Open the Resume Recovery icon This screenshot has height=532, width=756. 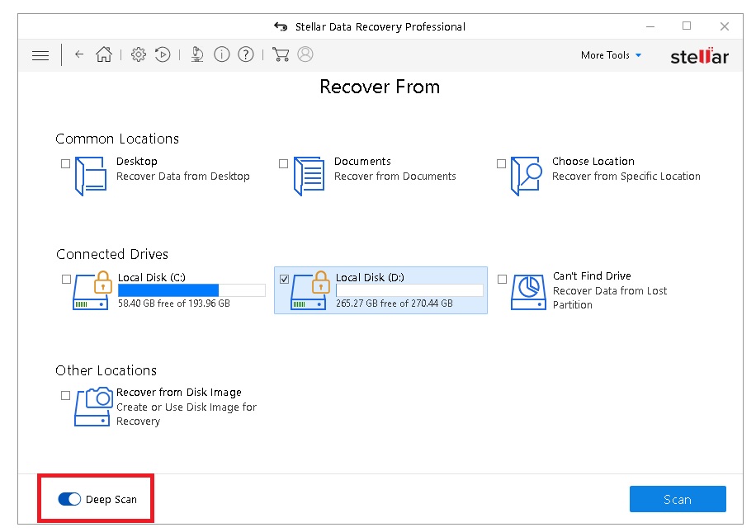pos(163,54)
